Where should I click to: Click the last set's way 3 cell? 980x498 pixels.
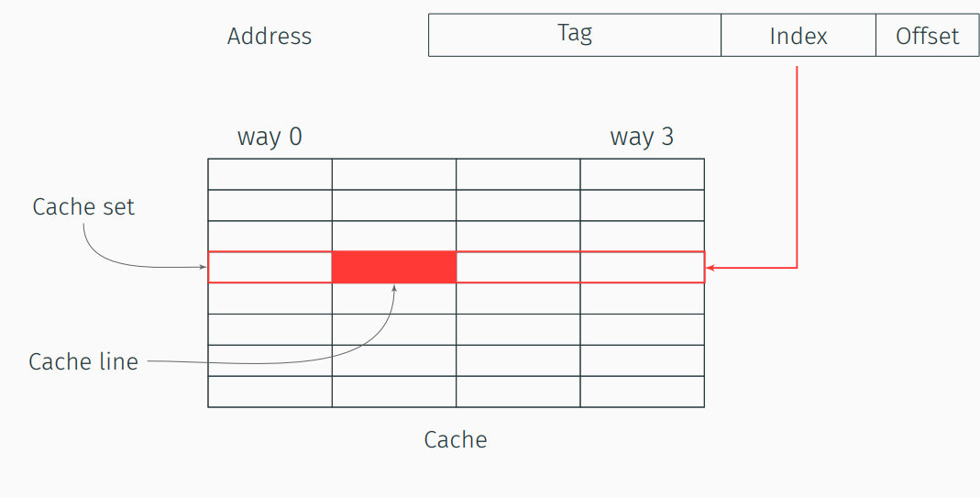[642, 392]
